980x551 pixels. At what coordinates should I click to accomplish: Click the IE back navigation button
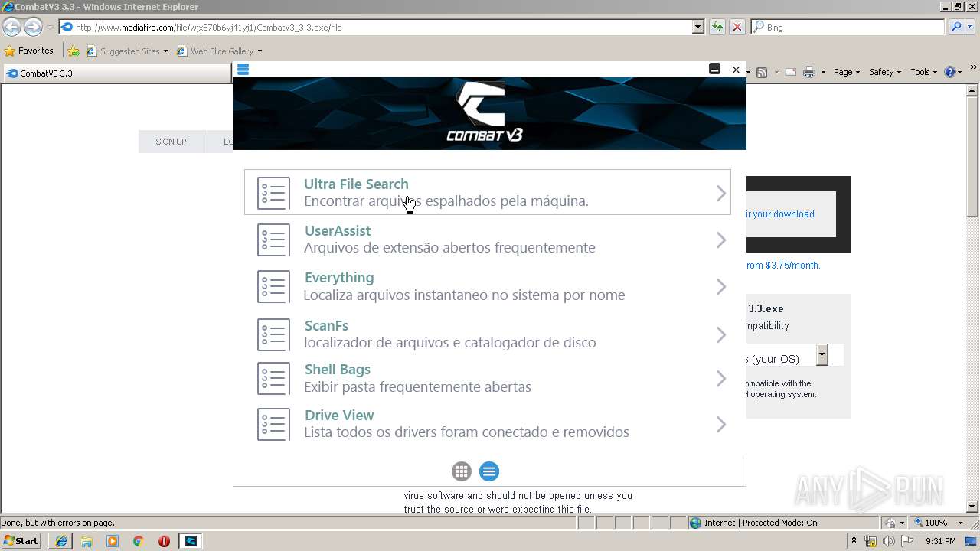tap(11, 28)
